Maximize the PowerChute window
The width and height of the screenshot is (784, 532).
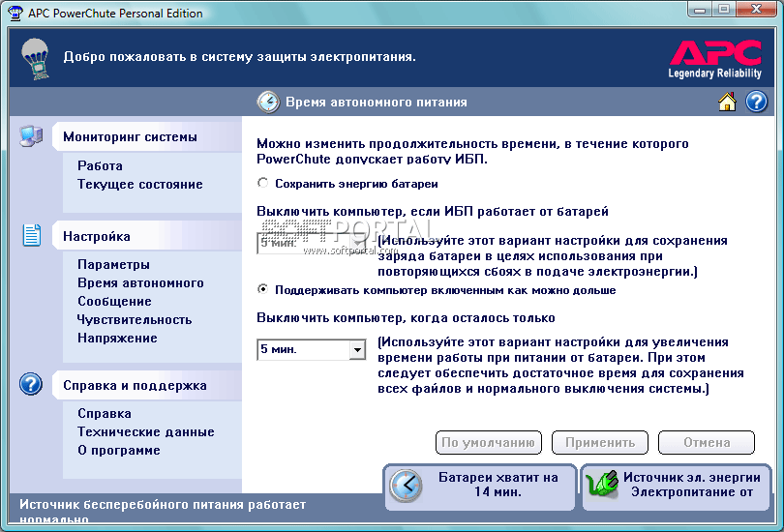point(723,10)
